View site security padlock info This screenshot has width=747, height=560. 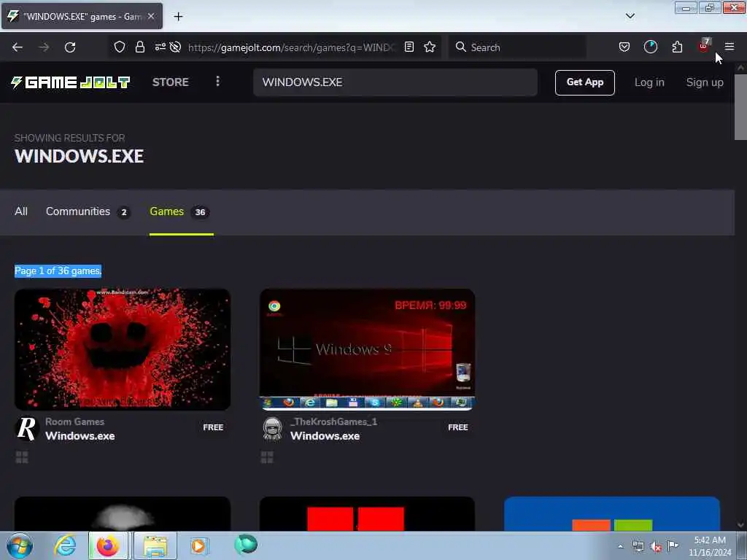pos(139,47)
